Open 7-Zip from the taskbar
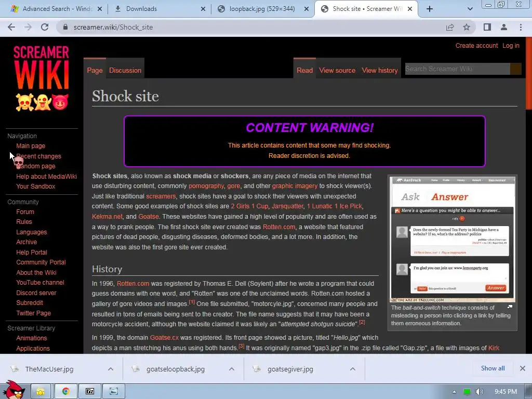 (x=89, y=392)
